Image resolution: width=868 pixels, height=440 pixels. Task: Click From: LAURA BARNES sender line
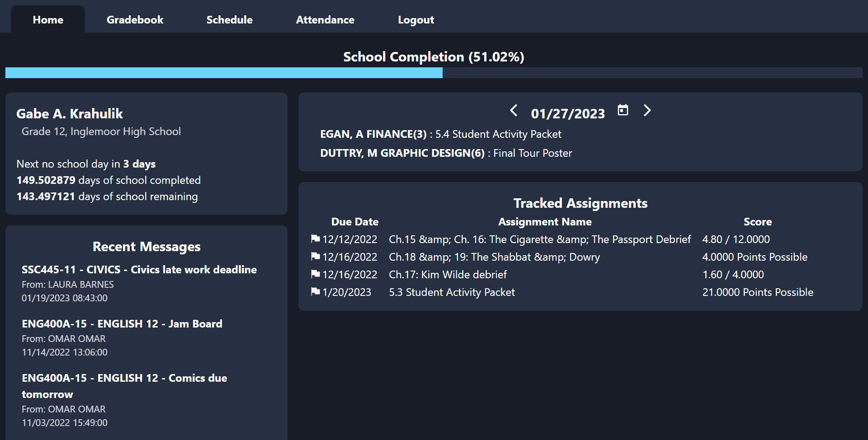(68, 285)
